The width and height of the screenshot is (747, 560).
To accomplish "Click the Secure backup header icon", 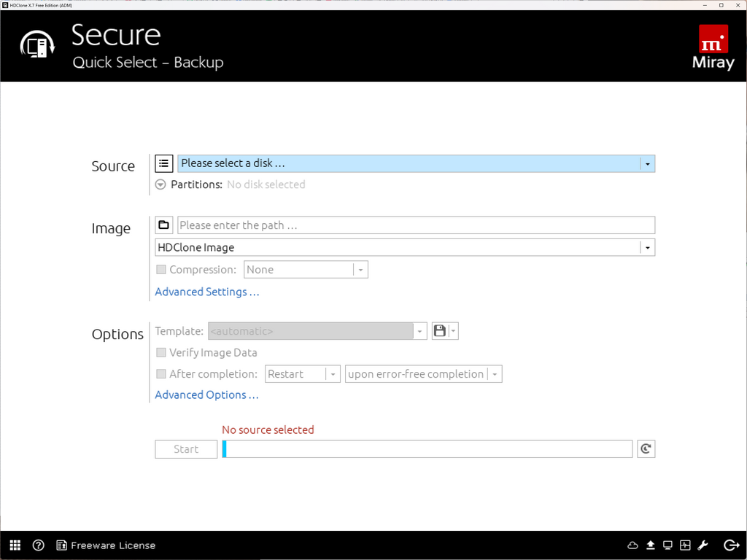I will 38,44.
